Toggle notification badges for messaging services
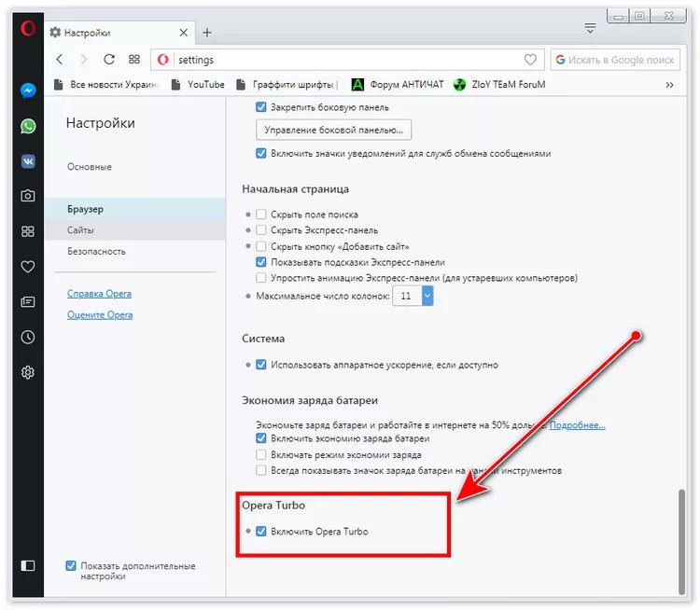 pyautogui.click(x=261, y=153)
